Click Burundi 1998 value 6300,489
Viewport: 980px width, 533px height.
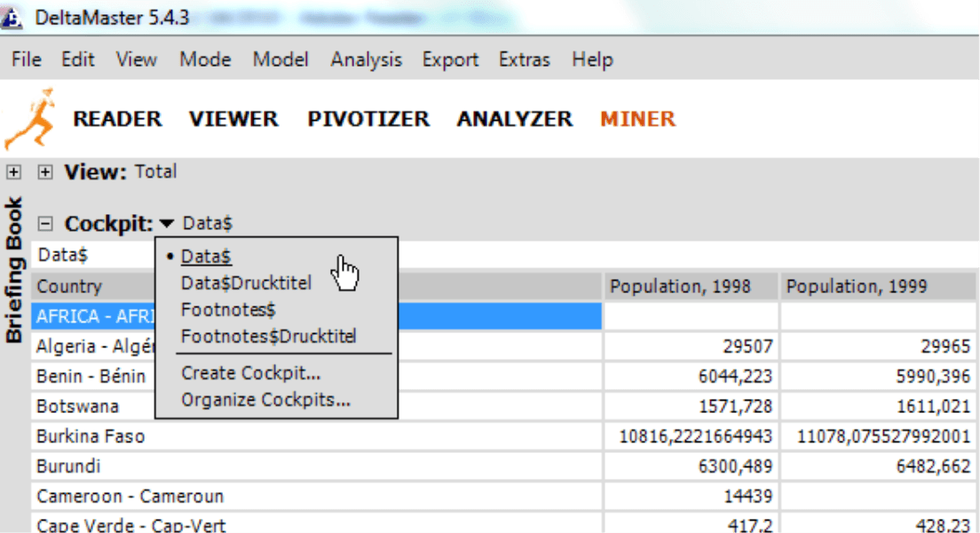(x=735, y=466)
